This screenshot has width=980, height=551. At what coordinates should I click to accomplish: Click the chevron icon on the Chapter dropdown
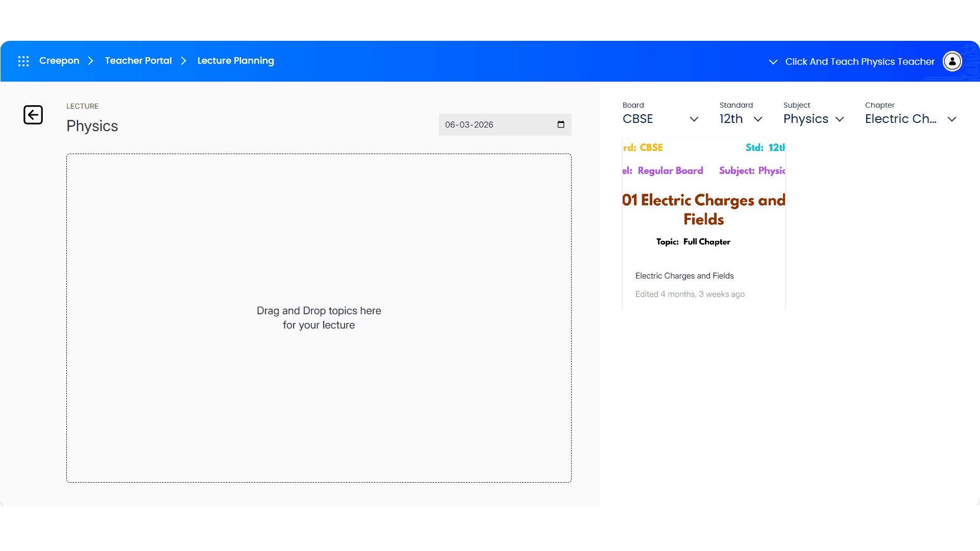point(952,119)
